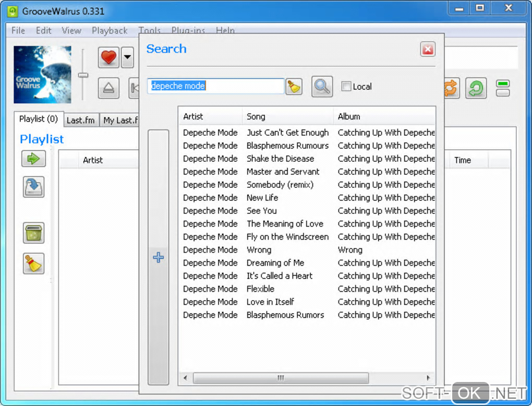
Task: Select the Wrong album cell
Action: (350, 250)
